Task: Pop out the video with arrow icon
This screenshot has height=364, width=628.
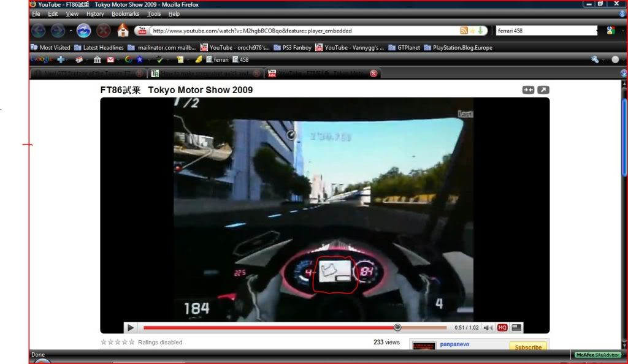Action: (543, 90)
